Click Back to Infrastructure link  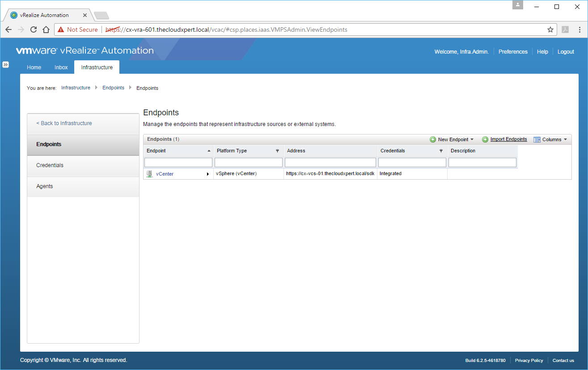(64, 123)
